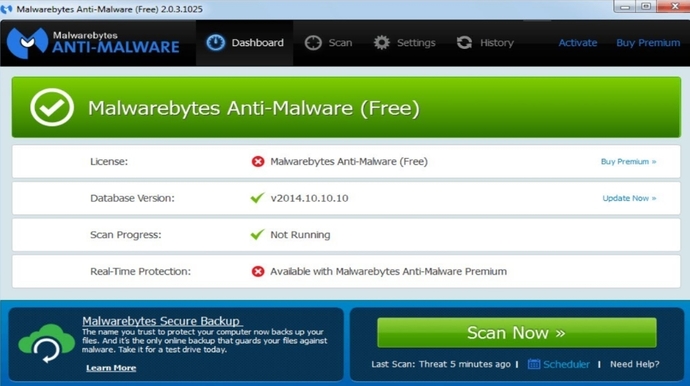
Task: Click Buy Premium in the top bar
Action: [x=648, y=43]
